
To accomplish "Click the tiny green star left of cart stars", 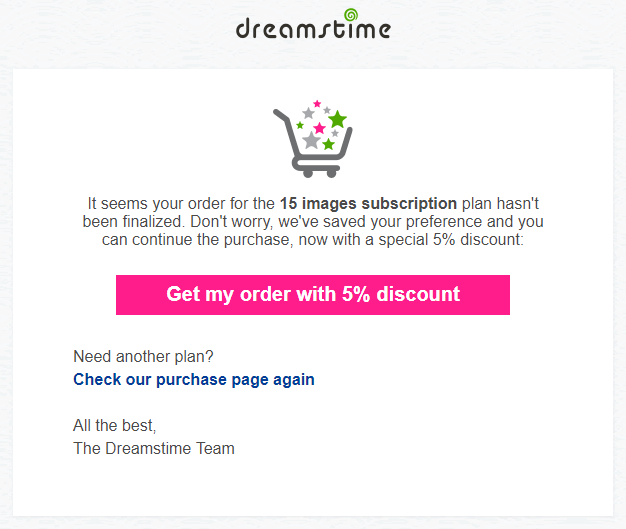I will pos(299,126).
